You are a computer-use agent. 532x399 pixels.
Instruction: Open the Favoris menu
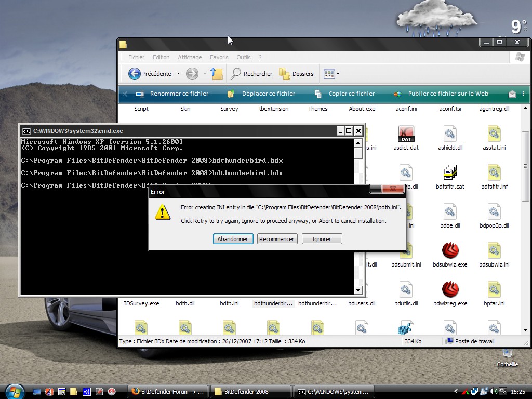[x=219, y=57]
